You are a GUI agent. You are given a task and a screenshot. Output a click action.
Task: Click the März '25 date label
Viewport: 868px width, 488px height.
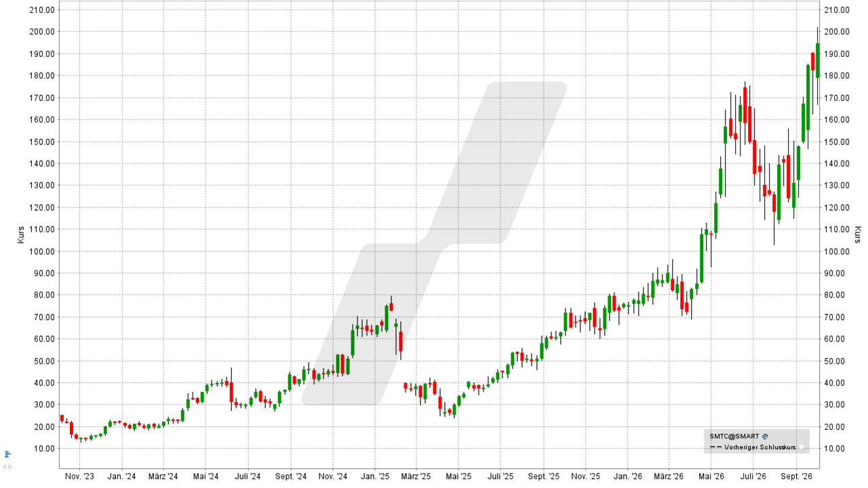click(x=415, y=476)
